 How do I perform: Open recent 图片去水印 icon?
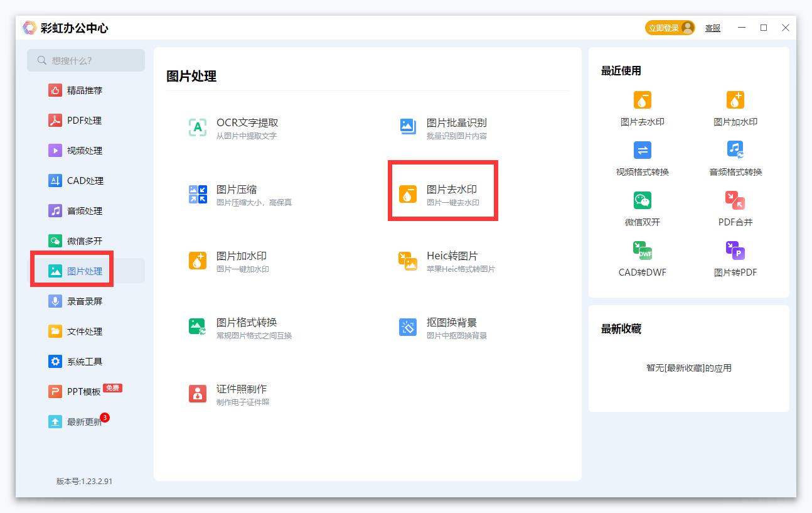pyautogui.click(x=643, y=100)
